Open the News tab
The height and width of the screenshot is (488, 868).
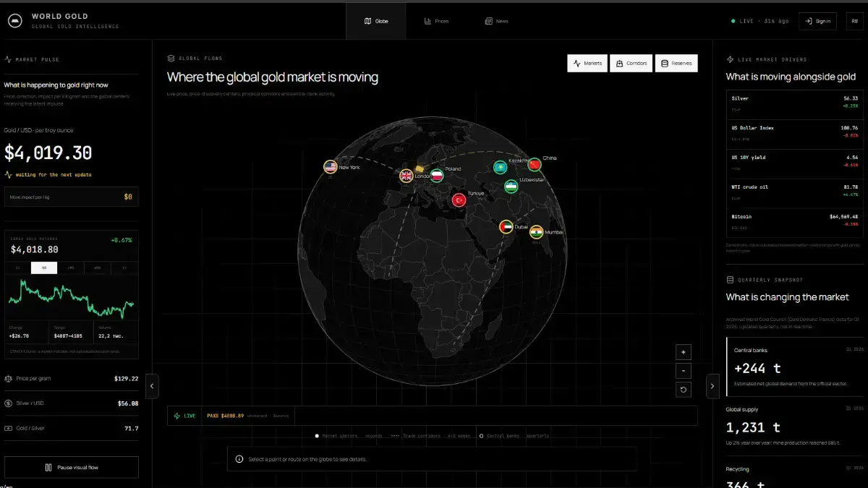pos(496,21)
